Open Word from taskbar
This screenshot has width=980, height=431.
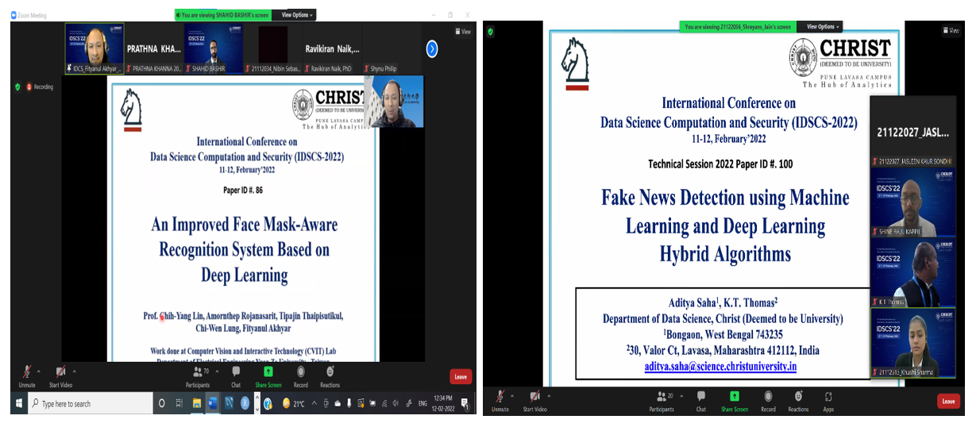(213, 403)
